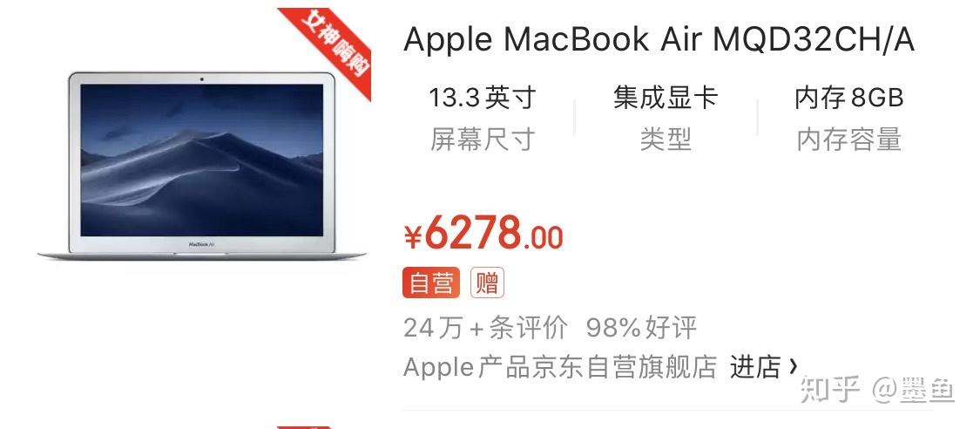Click the ¥6278.00 price

tap(483, 234)
